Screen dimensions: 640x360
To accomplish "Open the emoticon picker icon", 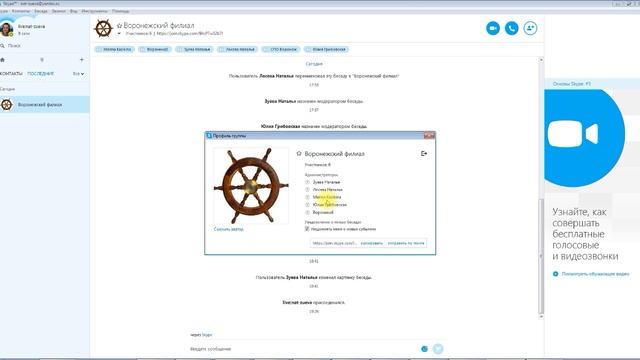I will click(x=424, y=349).
